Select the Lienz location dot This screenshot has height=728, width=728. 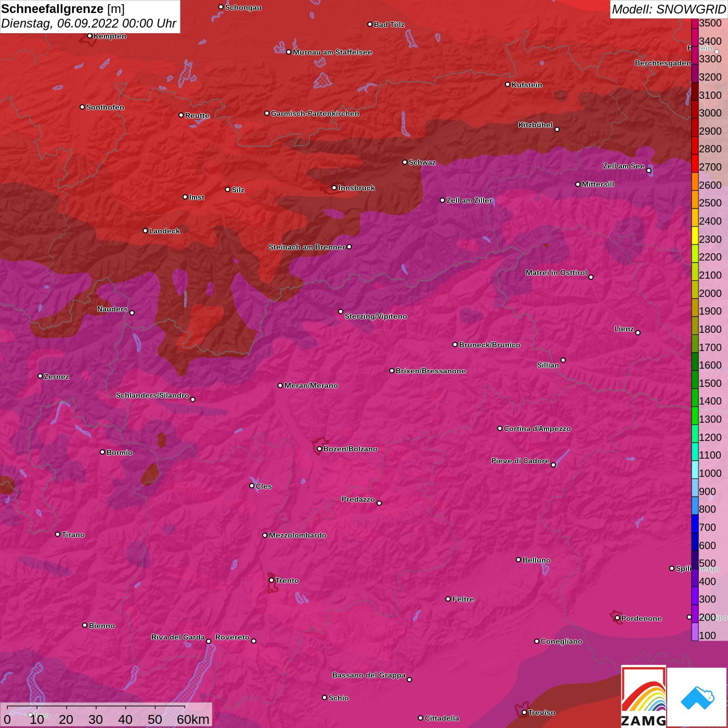click(x=638, y=333)
